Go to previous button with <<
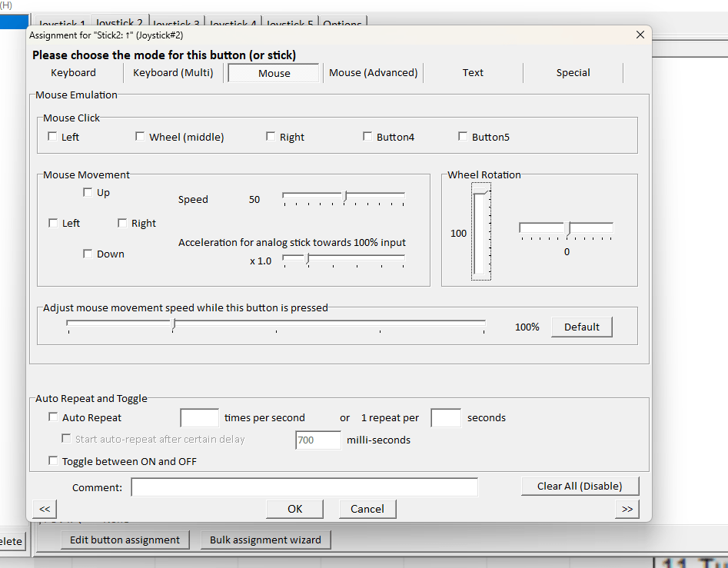This screenshot has height=568, width=728. pyautogui.click(x=45, y=509)
